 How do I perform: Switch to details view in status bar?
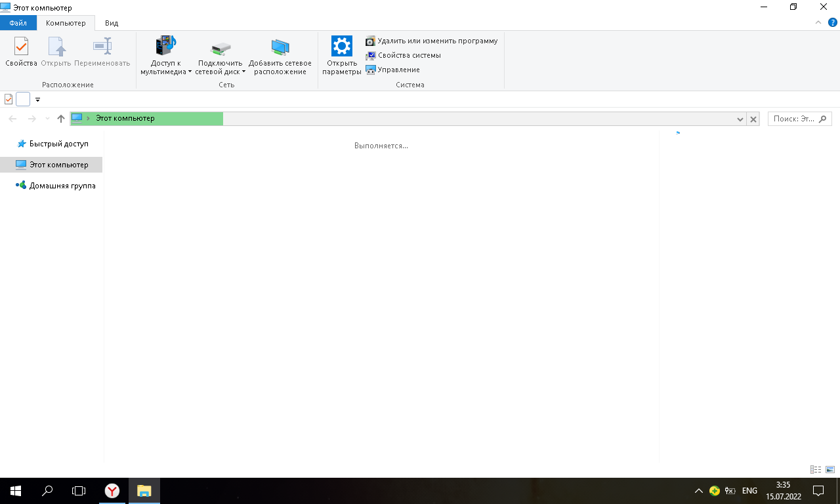coord(816,470)
